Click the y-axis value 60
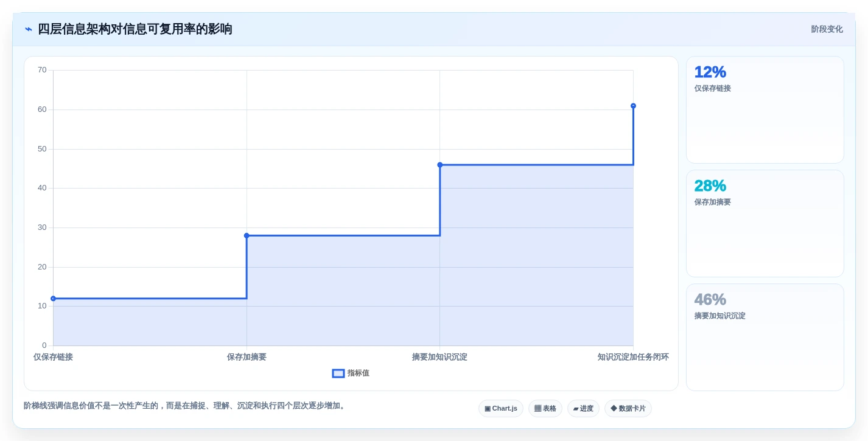Image resolution: width=868 pixels, height=441 pixels. pos(42,109)
